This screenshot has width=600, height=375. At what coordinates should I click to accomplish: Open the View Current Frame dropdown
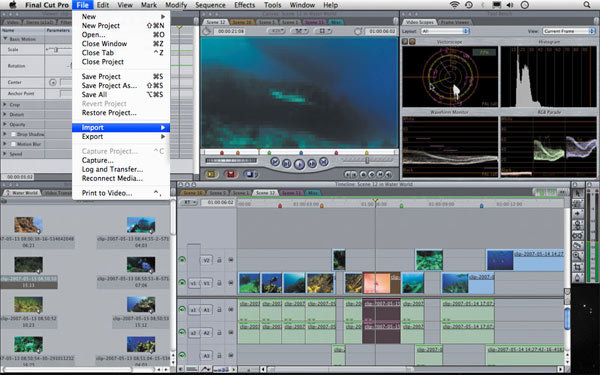[x=569, y=31]
